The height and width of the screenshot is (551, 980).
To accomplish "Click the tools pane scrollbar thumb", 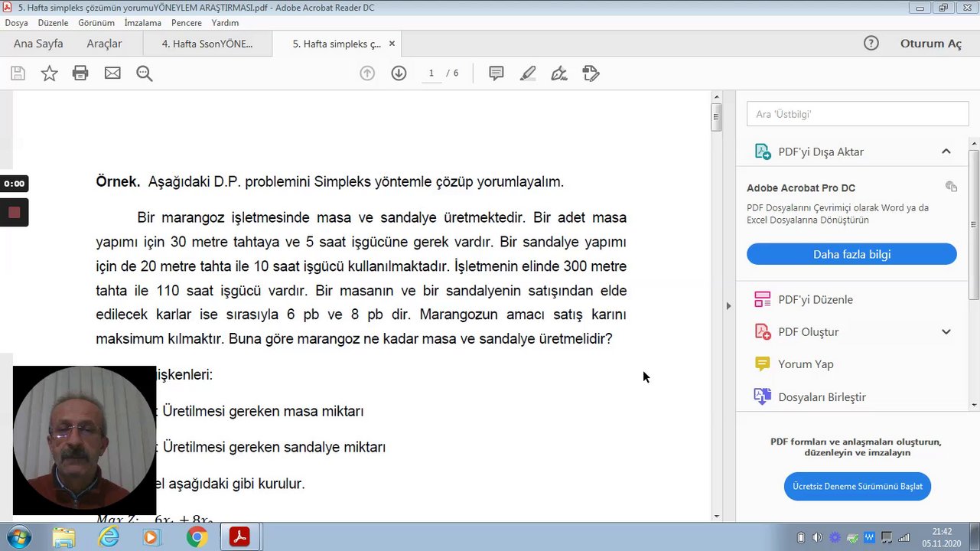I will pyautogui.click(x=974, y=224).
